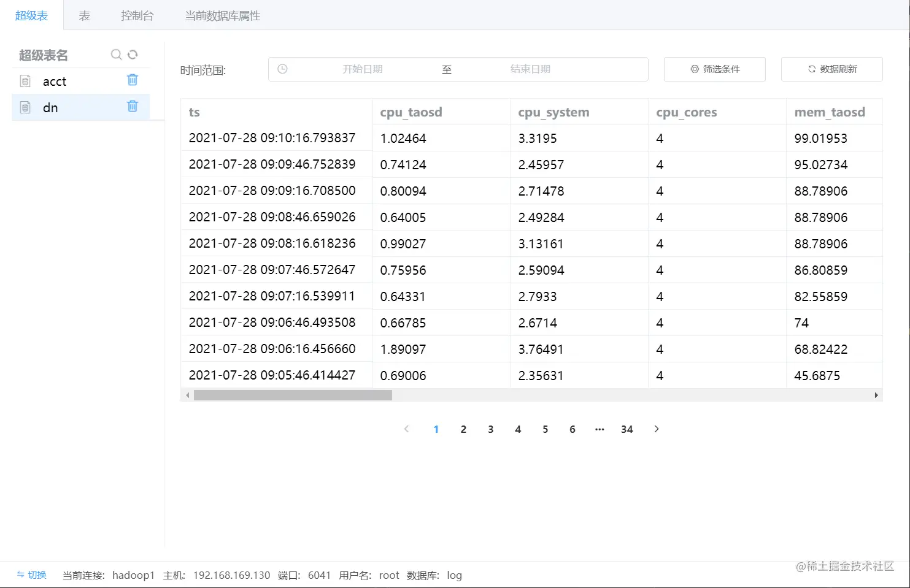Click the filter icon on the 筛选条件 button
Image resolution: width=910 pixels, height=588 pixels.
[x=694, y=69]
